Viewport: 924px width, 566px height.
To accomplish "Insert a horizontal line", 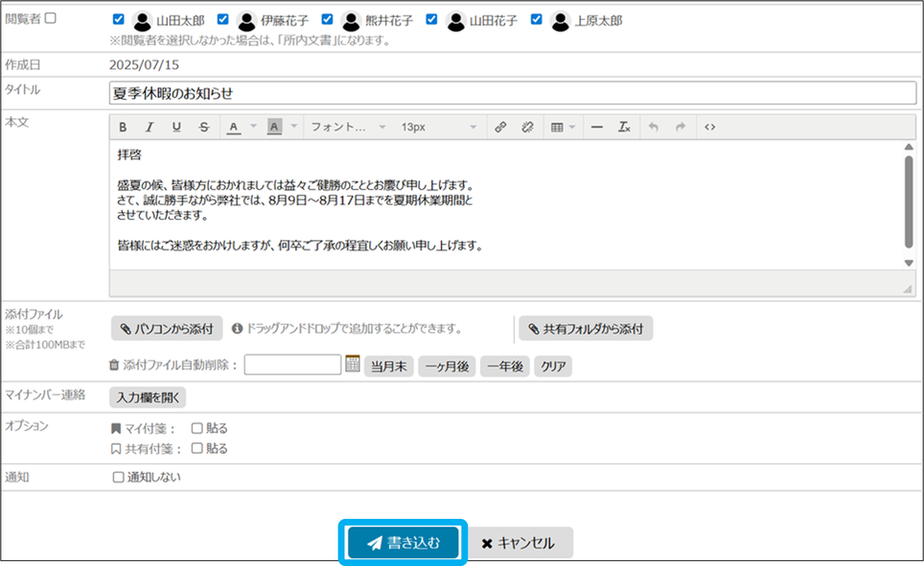I will 596,127.
